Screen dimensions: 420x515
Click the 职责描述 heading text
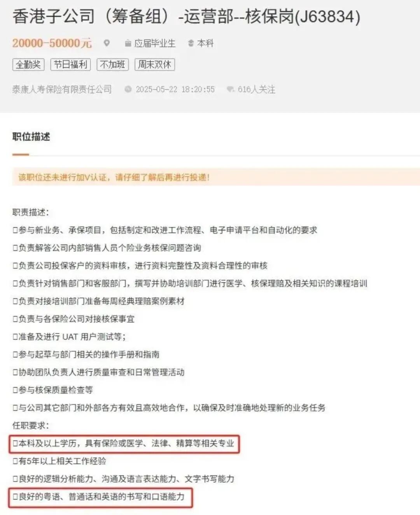point(31,212)
